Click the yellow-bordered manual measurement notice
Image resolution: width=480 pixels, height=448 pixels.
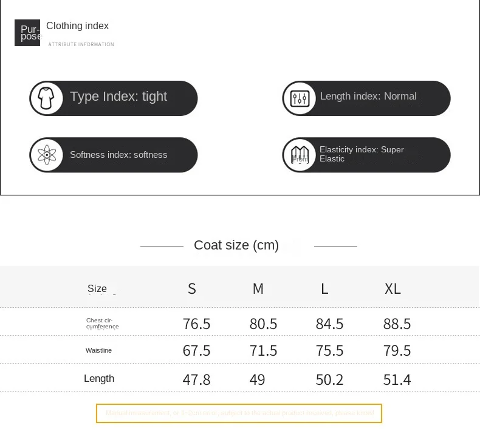[x=239, y=413]
